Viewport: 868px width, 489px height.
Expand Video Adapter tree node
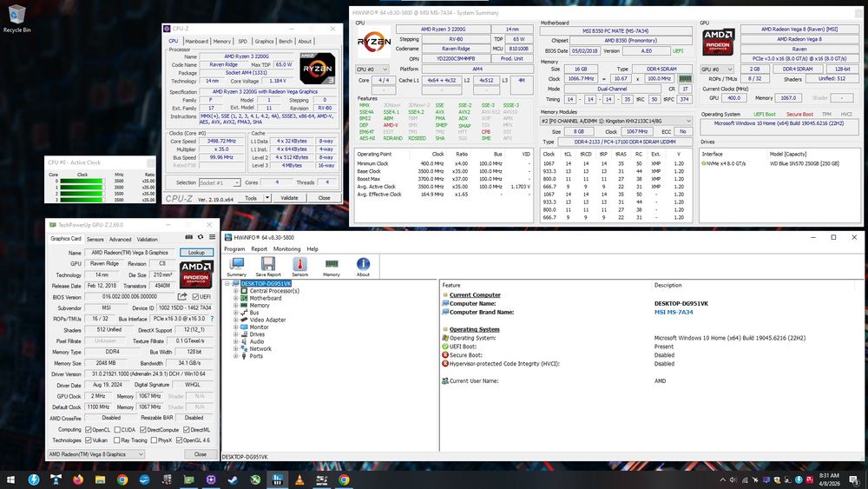coord(236,320)
